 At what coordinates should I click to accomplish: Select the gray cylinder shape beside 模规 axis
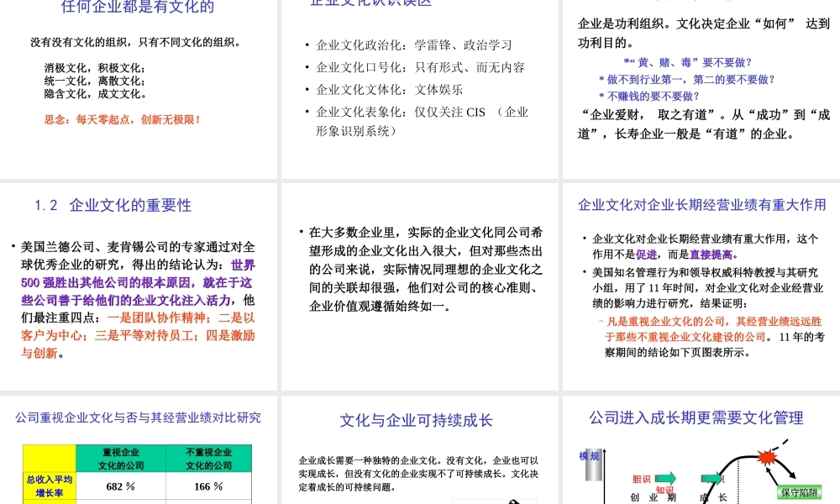click(x=592, y=466)
